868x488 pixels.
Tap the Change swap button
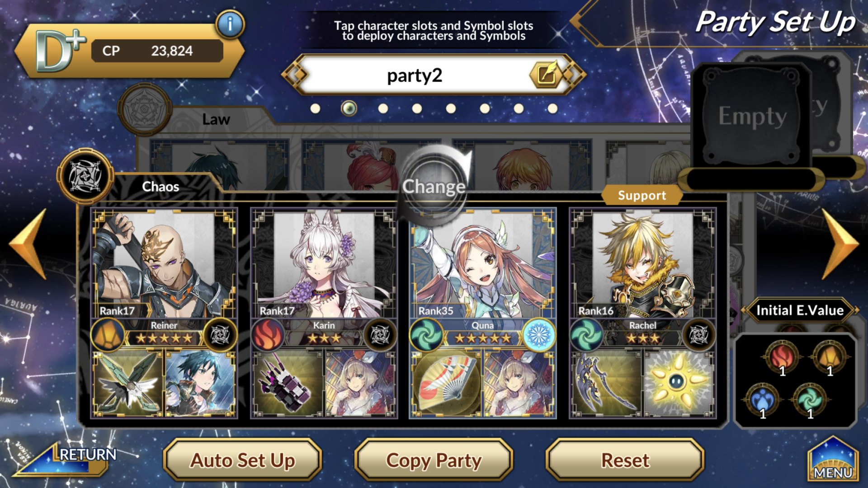click(x=434, y=186)
